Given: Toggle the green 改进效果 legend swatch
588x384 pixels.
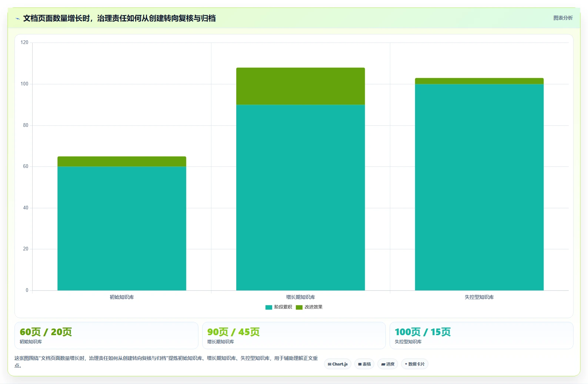Looking at the screenshot, I should point(299,307).
